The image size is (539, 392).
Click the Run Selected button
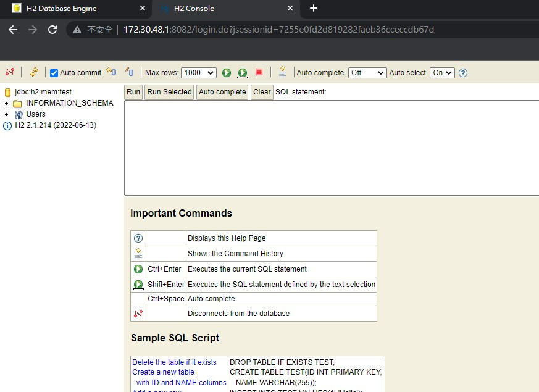(x=169, y=92)
